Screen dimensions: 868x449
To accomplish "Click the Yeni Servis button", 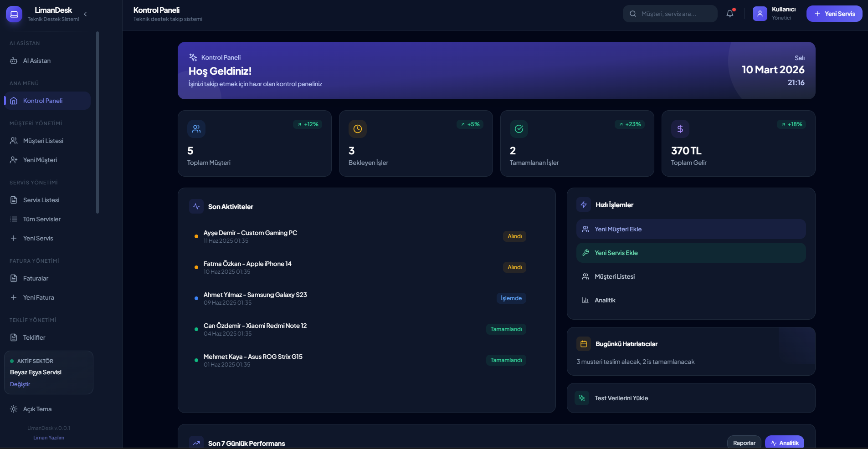I will pos(834,14).
